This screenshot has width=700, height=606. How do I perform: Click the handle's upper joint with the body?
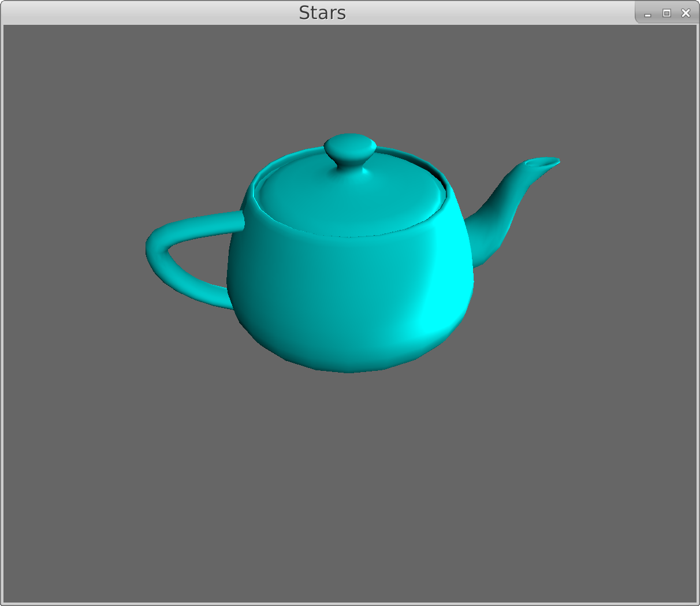(240, 220)
